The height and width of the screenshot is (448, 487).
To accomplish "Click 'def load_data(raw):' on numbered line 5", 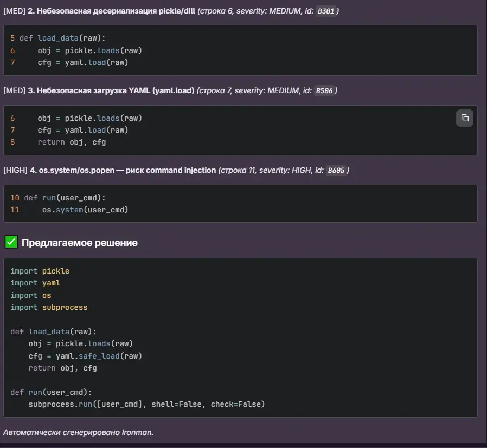I will pos(62,38).
